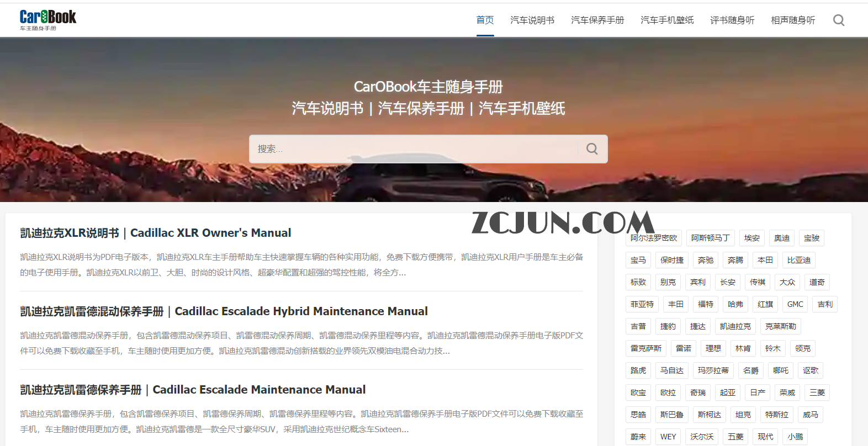Select the 理想 brand tag
Screen dimensions: 868x446
pyautogui.click(x=713, y=348)
